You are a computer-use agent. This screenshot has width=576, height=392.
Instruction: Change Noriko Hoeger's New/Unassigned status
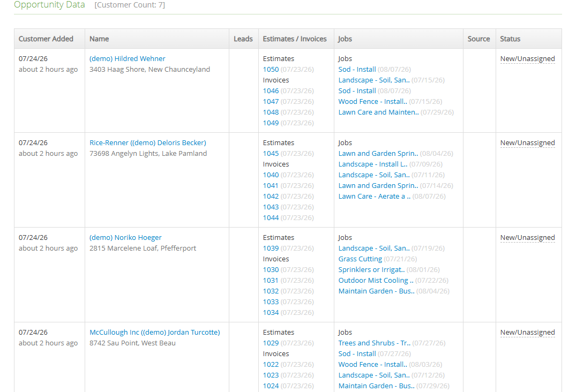point(528,237)
